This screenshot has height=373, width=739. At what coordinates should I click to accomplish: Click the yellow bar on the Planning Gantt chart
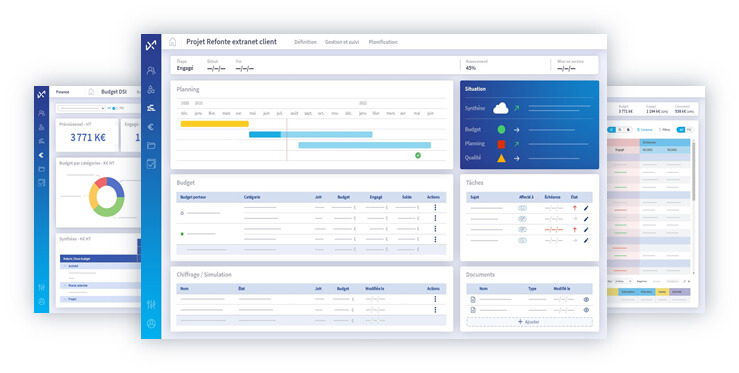[x=214, y=124]
